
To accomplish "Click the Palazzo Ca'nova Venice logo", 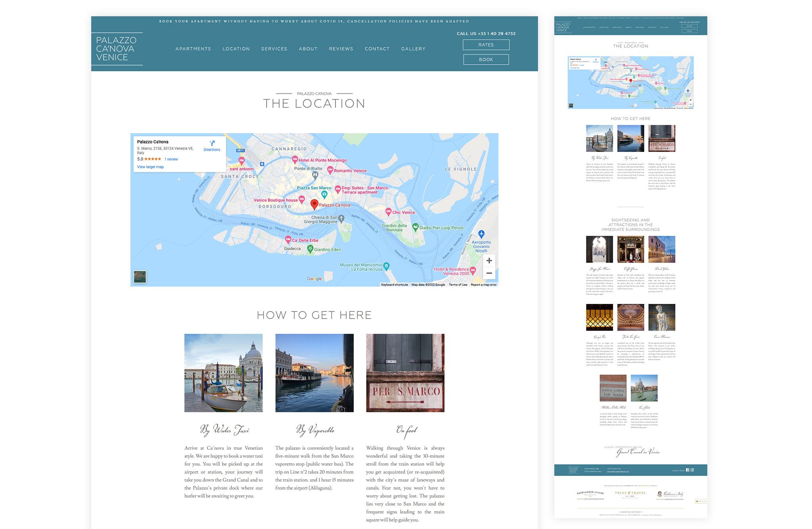I will click(116, 49).
